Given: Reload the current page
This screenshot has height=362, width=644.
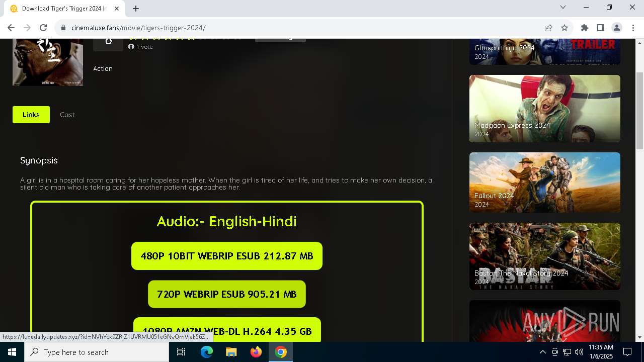Looking at the screenshot, I should (43, 28).
